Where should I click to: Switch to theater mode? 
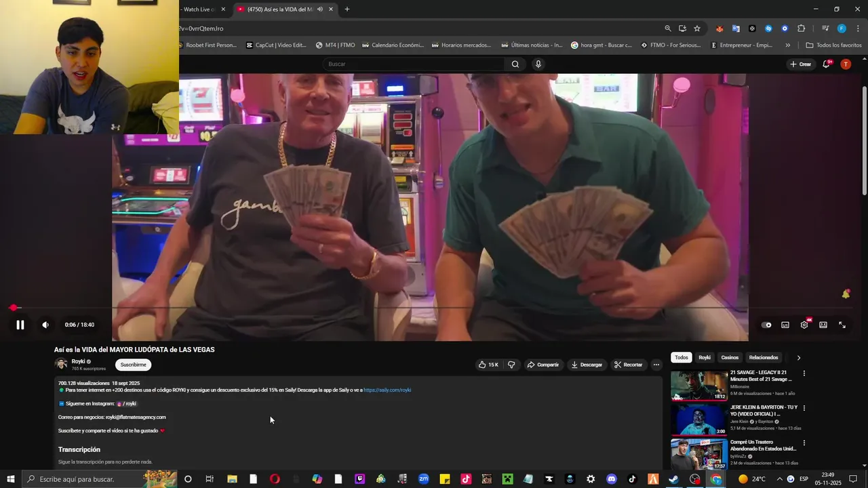[x=823, y=325]
